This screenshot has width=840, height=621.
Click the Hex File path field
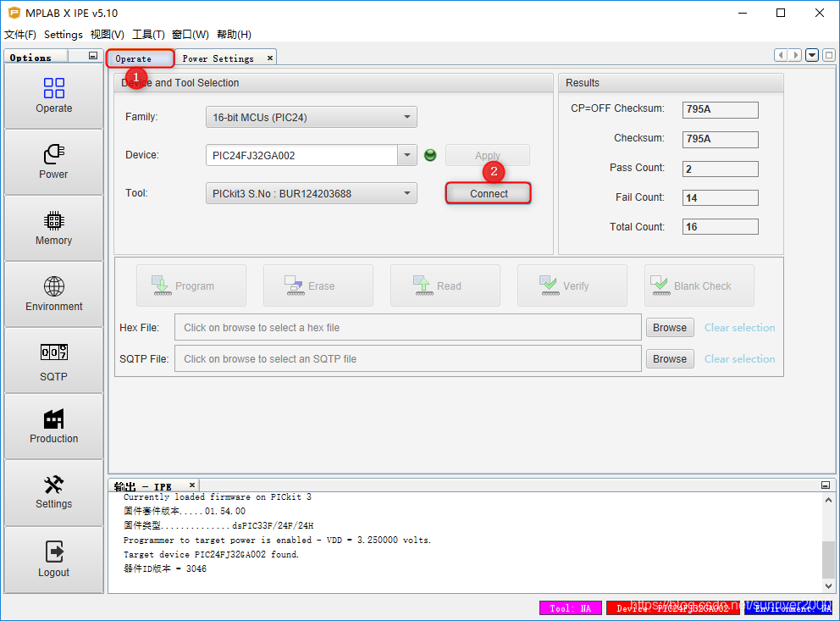pos(407,327)
